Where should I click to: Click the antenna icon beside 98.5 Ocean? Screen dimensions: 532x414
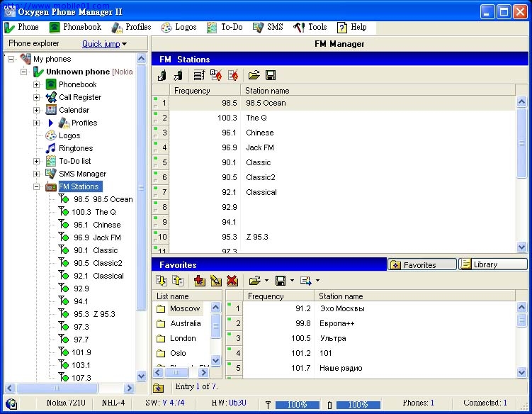tap(64, 198)
